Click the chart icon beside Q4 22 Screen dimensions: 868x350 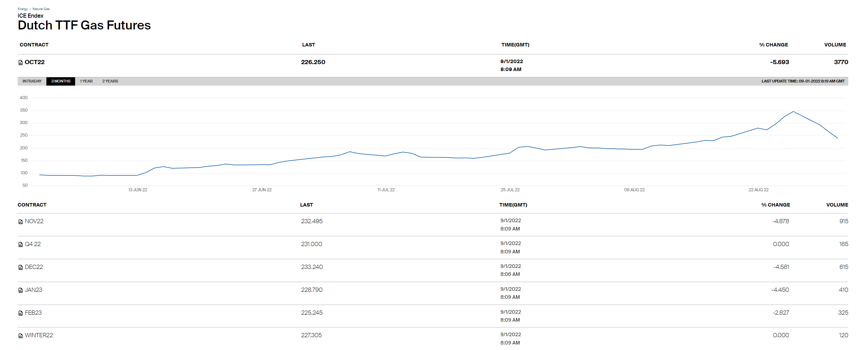tap(20, 245)
